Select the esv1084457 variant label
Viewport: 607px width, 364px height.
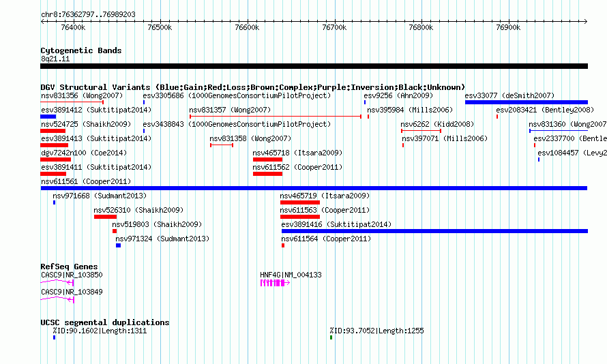point(572,153)
